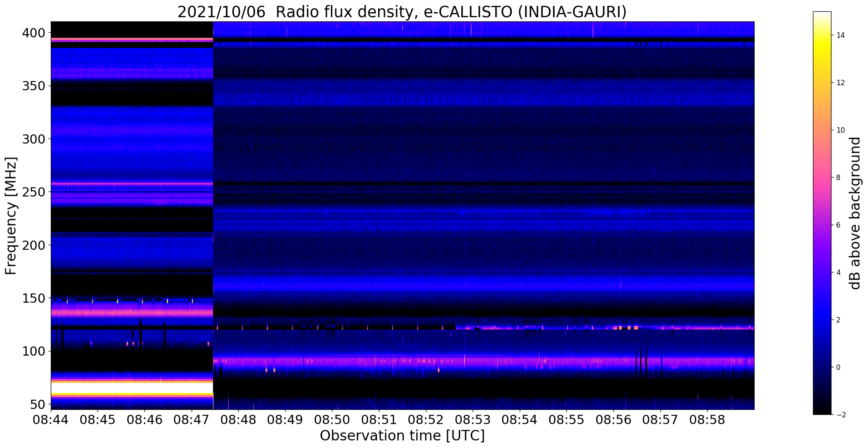Click the 200 frequency tick label
This screenshot has width=868, height=448.
coord(33,245)
